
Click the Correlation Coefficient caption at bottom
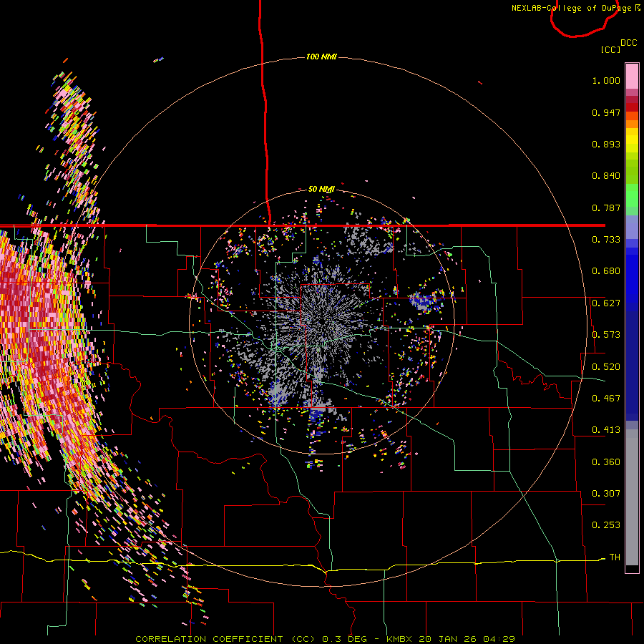tap(325, 639)
